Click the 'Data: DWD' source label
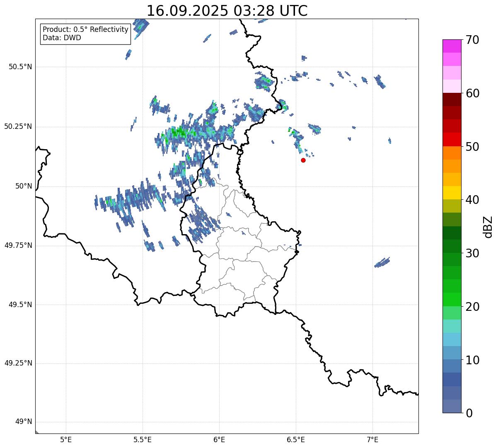498x448 pixels. pos(62,38)
